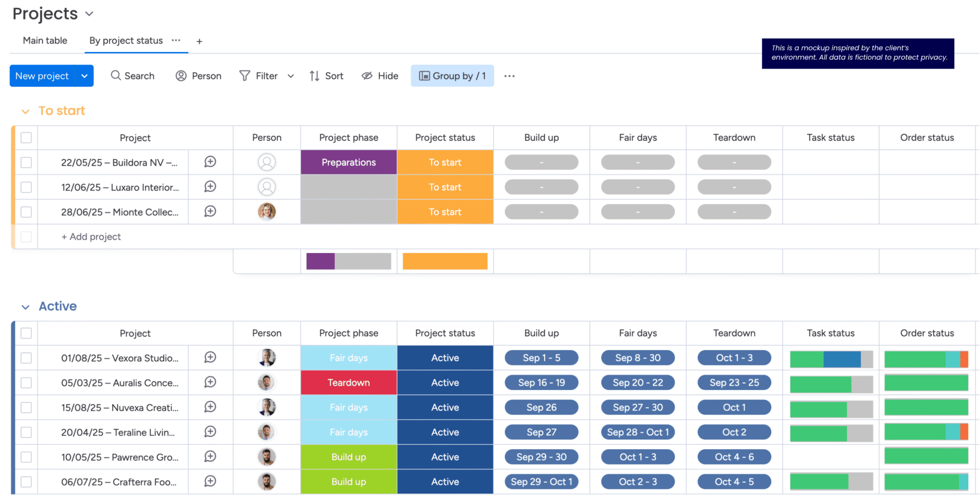Open By project status tab options

point(176,40)
